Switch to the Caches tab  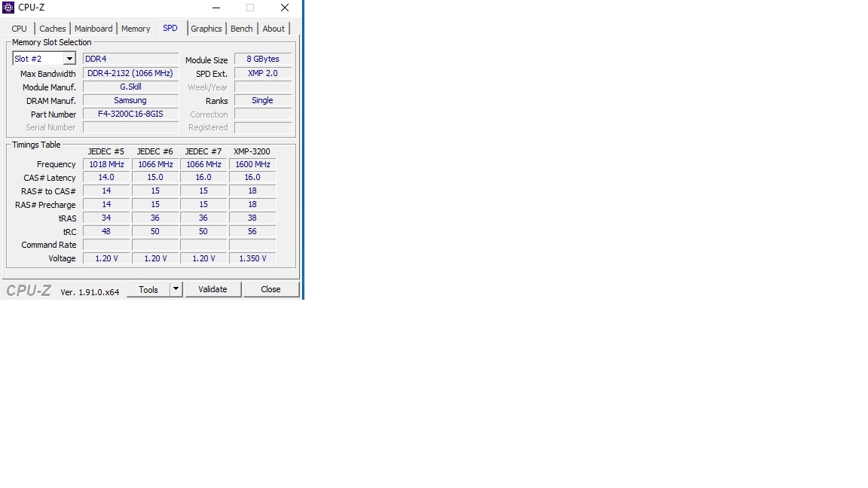coord(53,29)
